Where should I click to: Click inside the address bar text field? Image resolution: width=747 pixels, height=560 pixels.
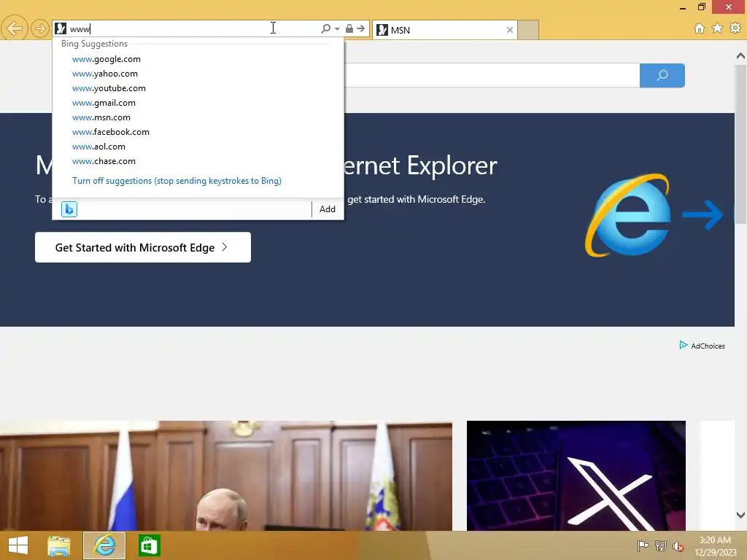tap(193, 29)
